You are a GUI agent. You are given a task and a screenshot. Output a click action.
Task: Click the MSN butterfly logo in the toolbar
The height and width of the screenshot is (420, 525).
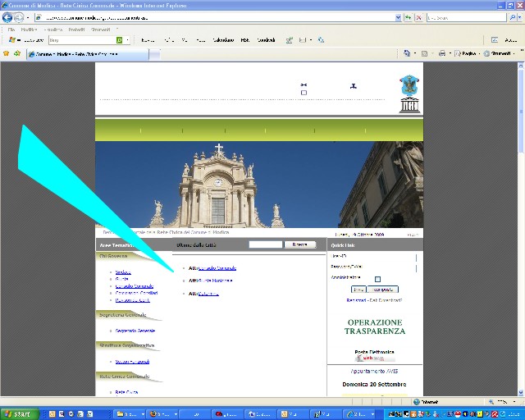tap(12, 40)
